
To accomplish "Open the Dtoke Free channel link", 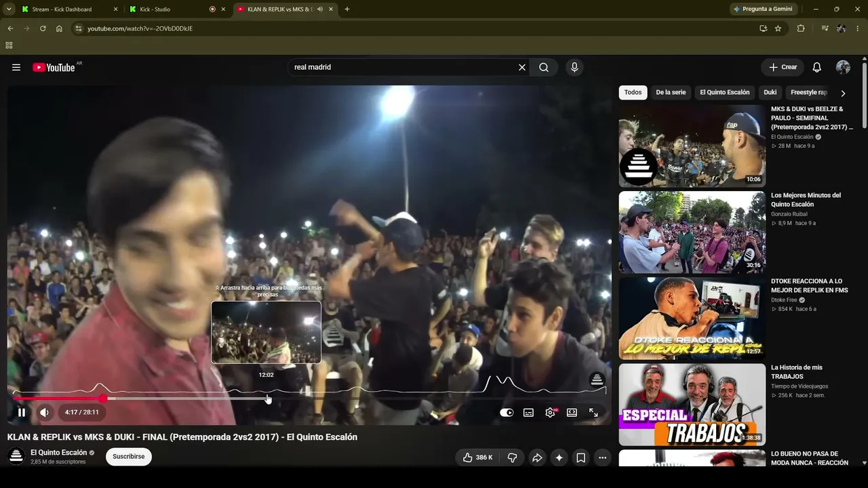I will tap(784, 300).
